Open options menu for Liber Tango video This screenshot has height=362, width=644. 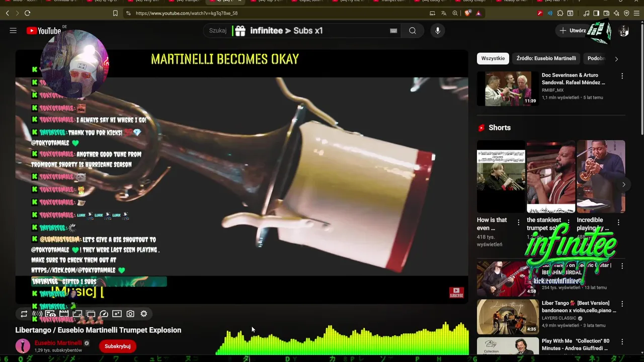click(x=622, y=304)
